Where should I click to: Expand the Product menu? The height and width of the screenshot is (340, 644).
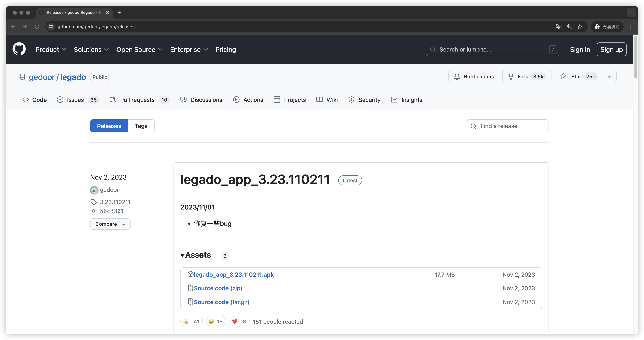(x=51, y=50)
